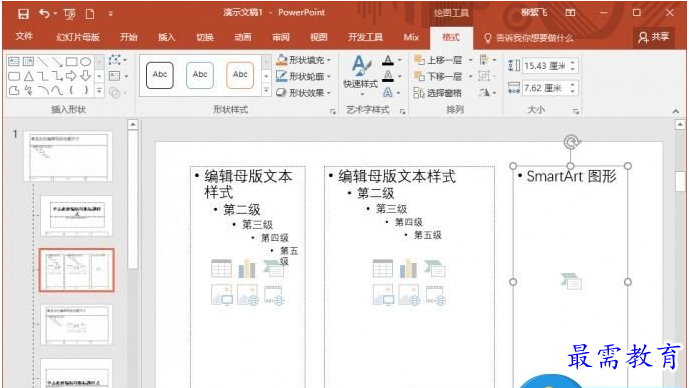Switch to the 开始 tab
This screenshot has width=689, height=388.
129,37
